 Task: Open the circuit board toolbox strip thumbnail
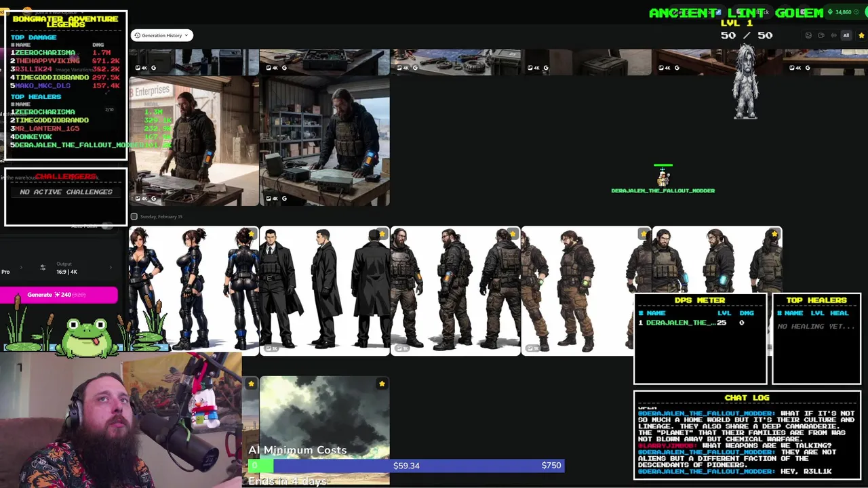(324, 62)
